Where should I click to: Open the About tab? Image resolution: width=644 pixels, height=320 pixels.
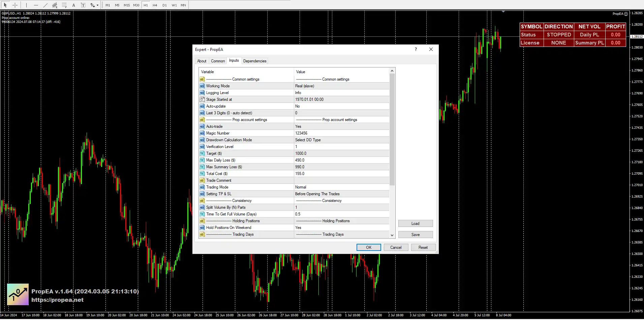click(202, 61)
